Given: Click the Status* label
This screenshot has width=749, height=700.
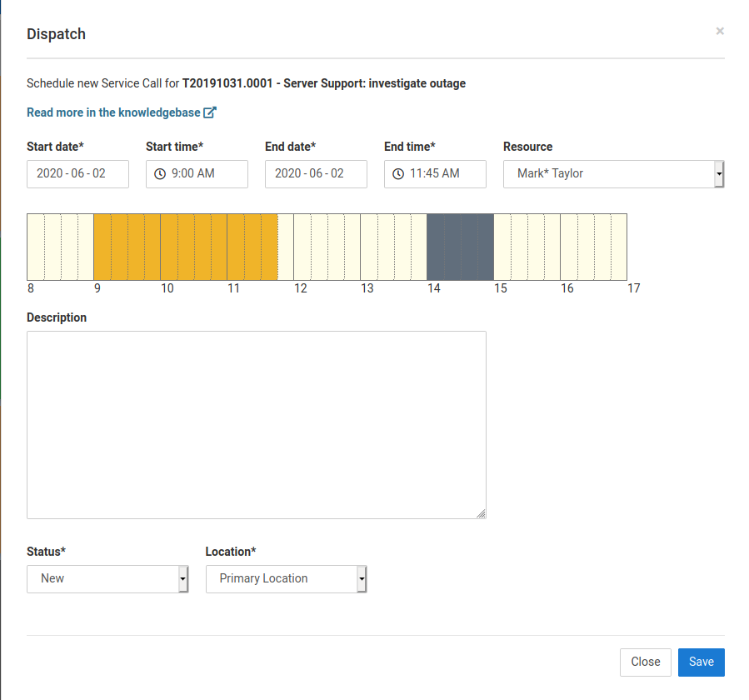Looking at the screenshot, I should point(47,552).
